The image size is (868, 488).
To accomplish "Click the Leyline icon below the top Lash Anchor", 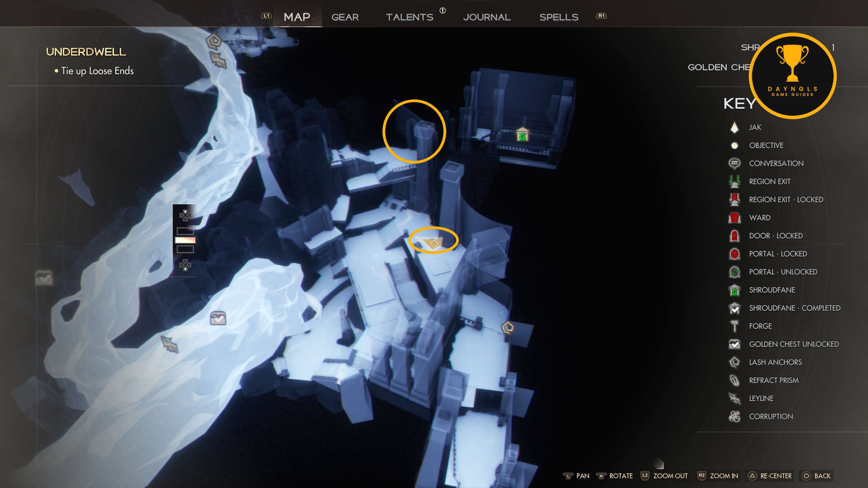I will (x=218, y=60).
